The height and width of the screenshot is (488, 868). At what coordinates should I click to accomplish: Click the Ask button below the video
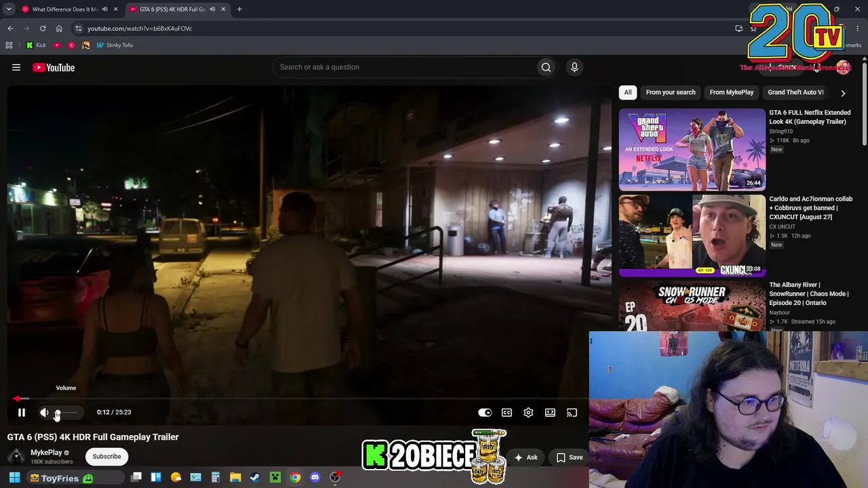click(x=526, y=457)
